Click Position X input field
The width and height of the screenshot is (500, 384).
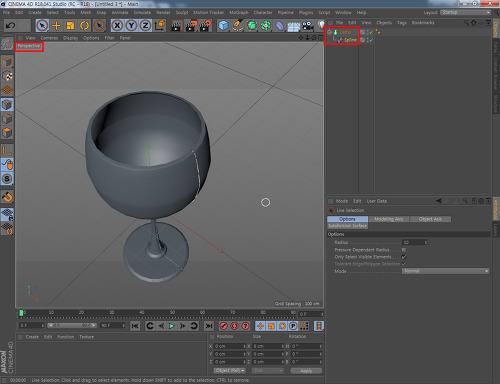[230, 346]
